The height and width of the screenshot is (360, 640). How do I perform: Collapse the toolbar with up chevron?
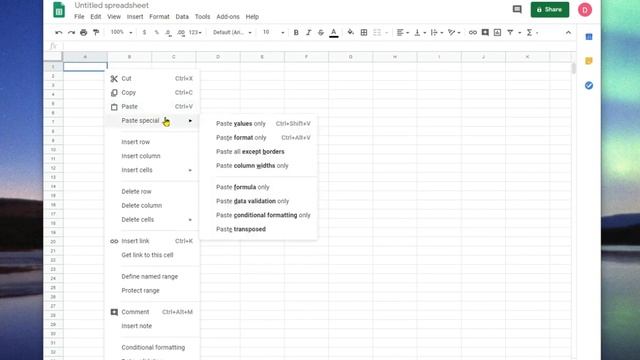pyautogui.click(x=568, y=33)
